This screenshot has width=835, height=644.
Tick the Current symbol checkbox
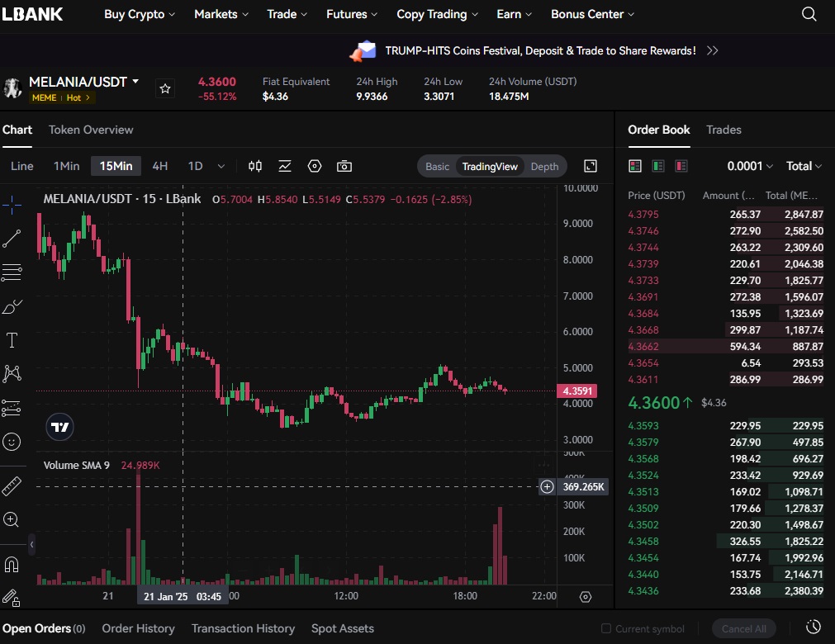tap(606, 628)
